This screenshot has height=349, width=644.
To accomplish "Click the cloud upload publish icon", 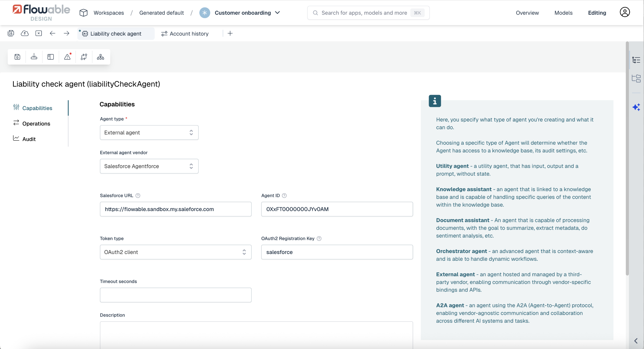I will 25,33.
